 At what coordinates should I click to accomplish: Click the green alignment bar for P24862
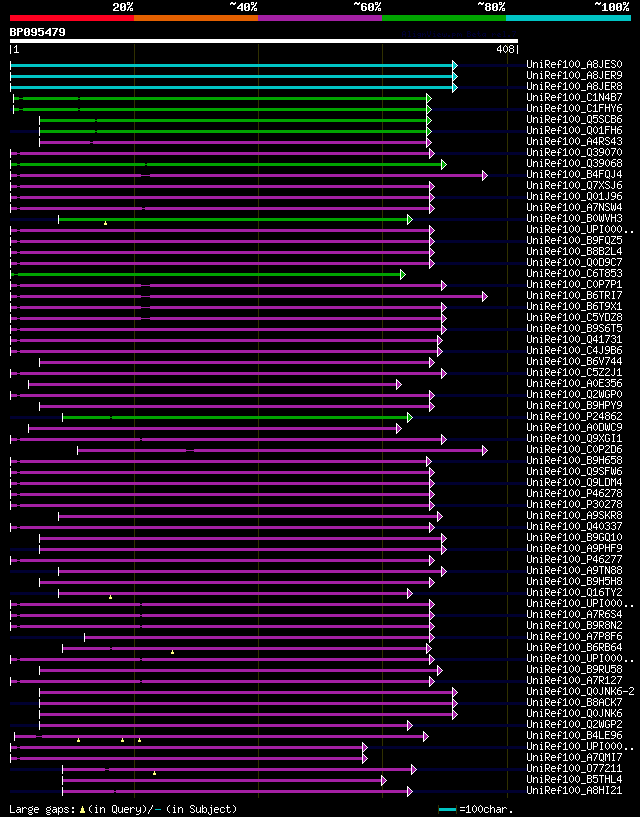click(237, 417)
